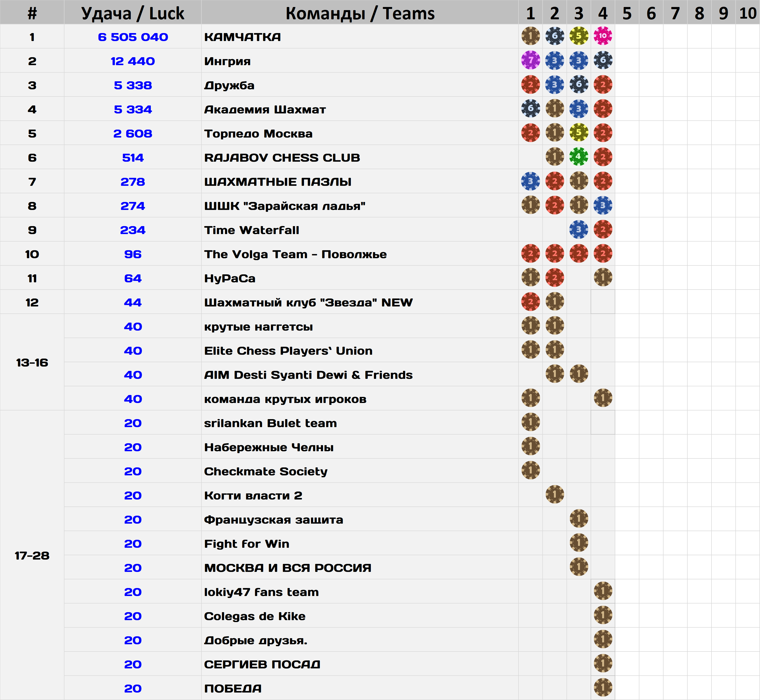Click Дружба's dark 6 chip in column 3

[x=579, y=84]
